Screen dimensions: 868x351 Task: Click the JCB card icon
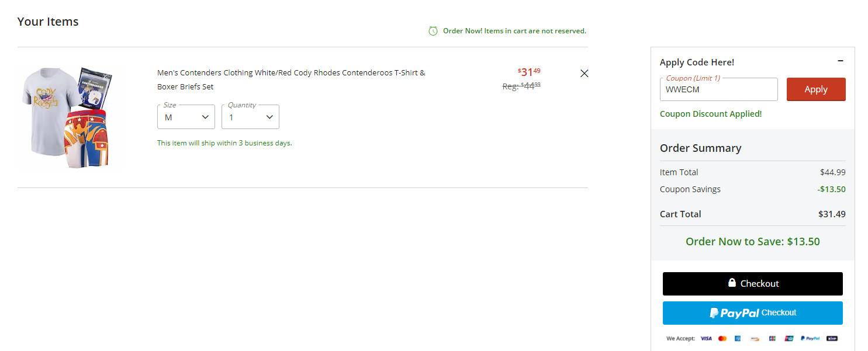click(x=772, y=338)
